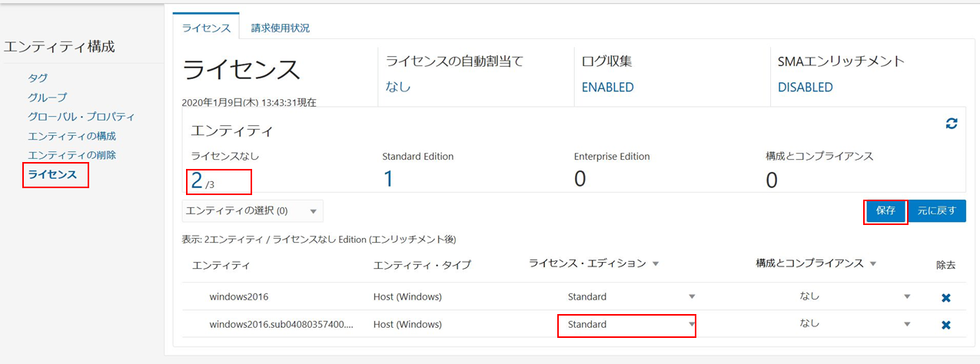Click the エンティティ column header
This screenshot has width=980, height=364.
click(221, 265)
